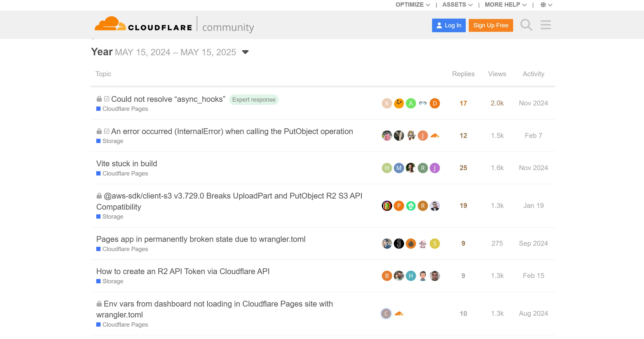Click Nov 2024 activity date in async_hooks row
Image resolution: width=644 pixels, height=339 pixels.
533,103
